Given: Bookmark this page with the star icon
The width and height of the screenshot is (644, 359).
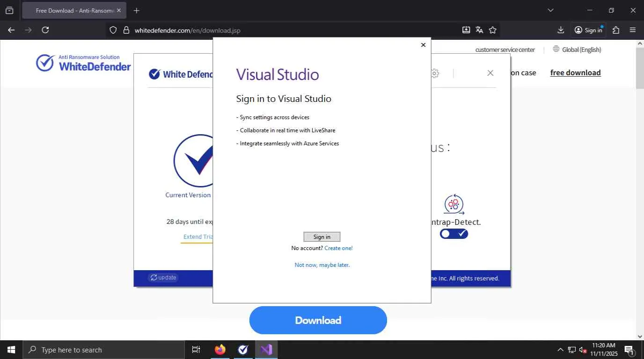Looking at the screenshot, I should tap(493, 30).
